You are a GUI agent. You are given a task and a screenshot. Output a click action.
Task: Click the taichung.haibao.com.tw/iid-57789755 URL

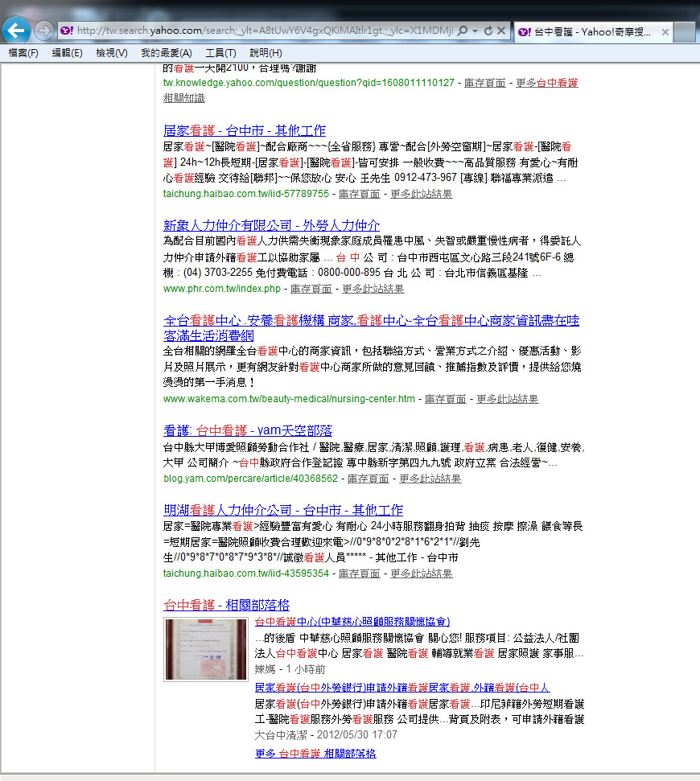tap(246, 194)
